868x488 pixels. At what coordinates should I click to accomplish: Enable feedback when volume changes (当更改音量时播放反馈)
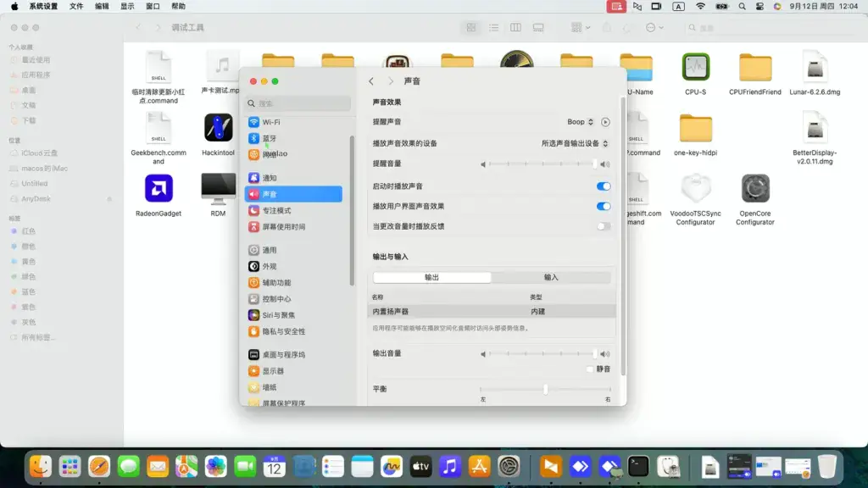pos(604,226)
